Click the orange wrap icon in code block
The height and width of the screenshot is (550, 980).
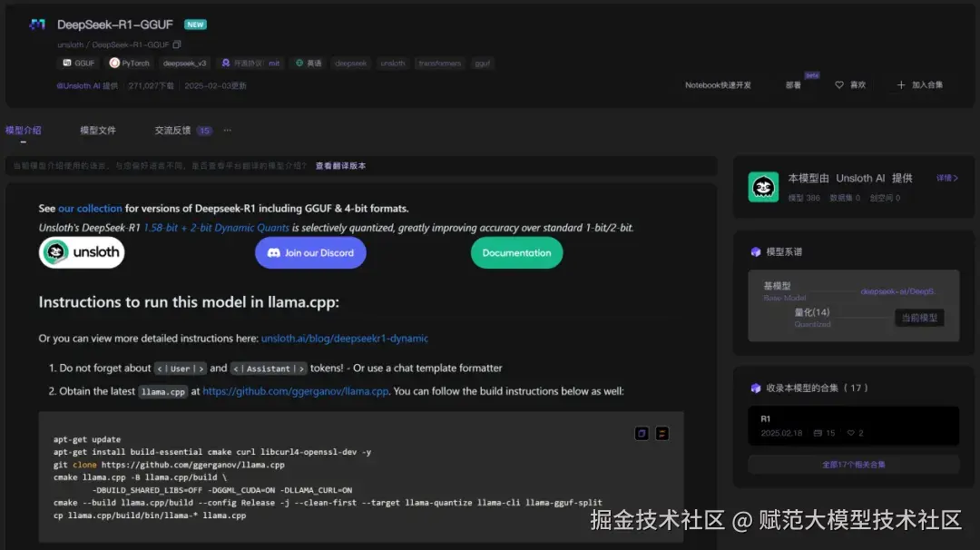(661, 433)
